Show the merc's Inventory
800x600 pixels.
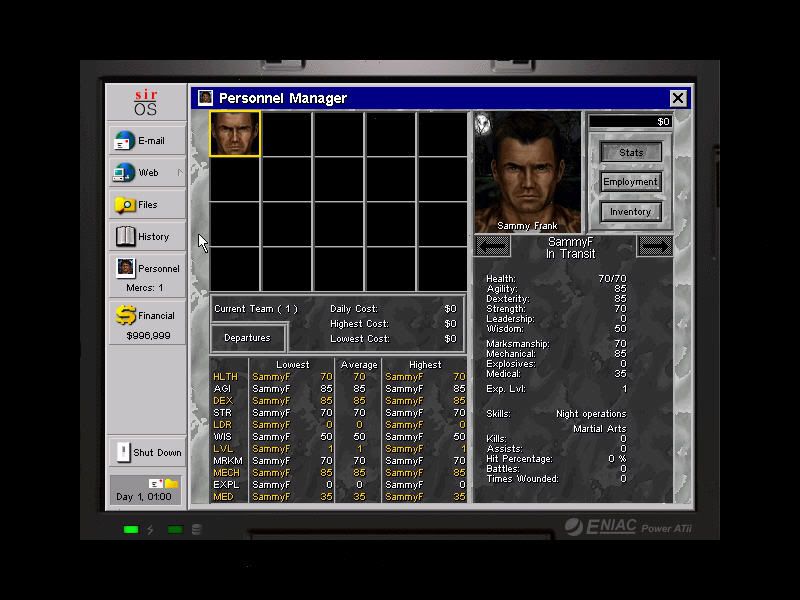[630, 212]
